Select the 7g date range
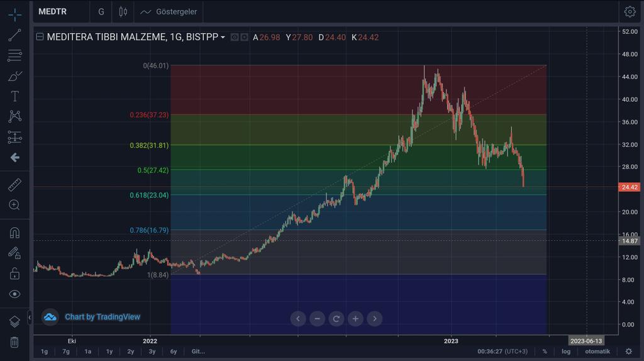The height and width of the screenshot is (361, 644). 66,352
